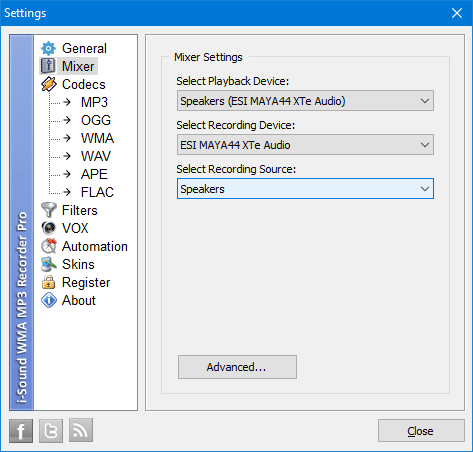The height and width of the screenshot is (452, 473).
Task: Open the MP3 codec settings
Action: click(94, 102)
